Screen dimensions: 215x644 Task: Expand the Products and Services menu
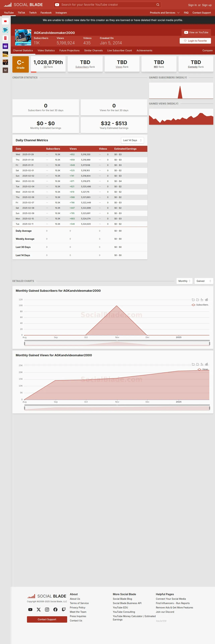click(165, 13)
